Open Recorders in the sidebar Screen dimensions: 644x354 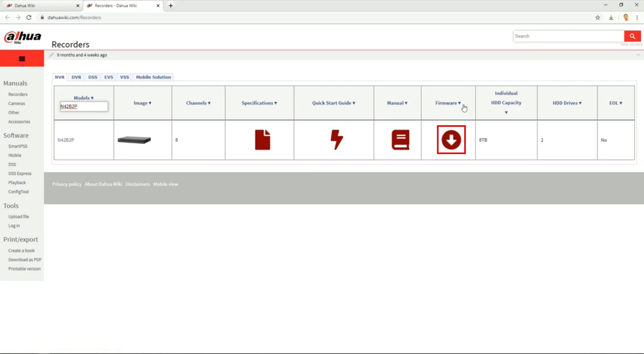tap(18, 94)
